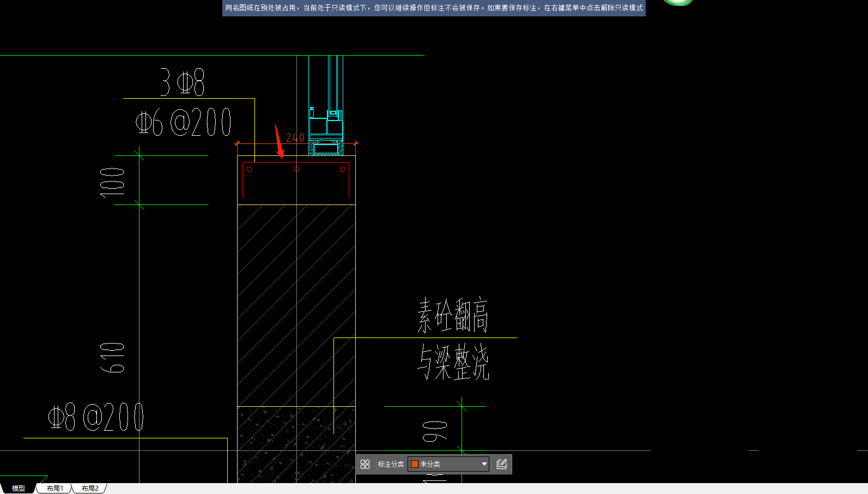Select the 与梁整浇 annotation text

[x=453, y=362]
